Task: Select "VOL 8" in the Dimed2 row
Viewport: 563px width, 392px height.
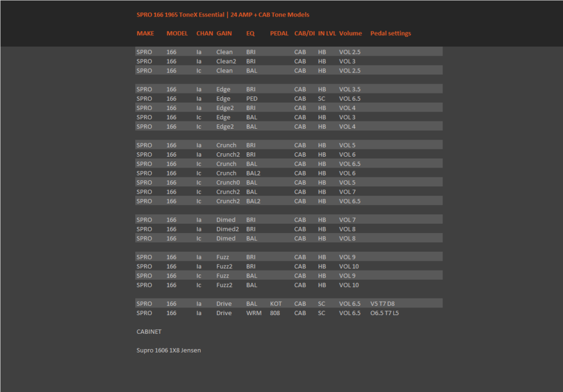Action: (347, 229)
